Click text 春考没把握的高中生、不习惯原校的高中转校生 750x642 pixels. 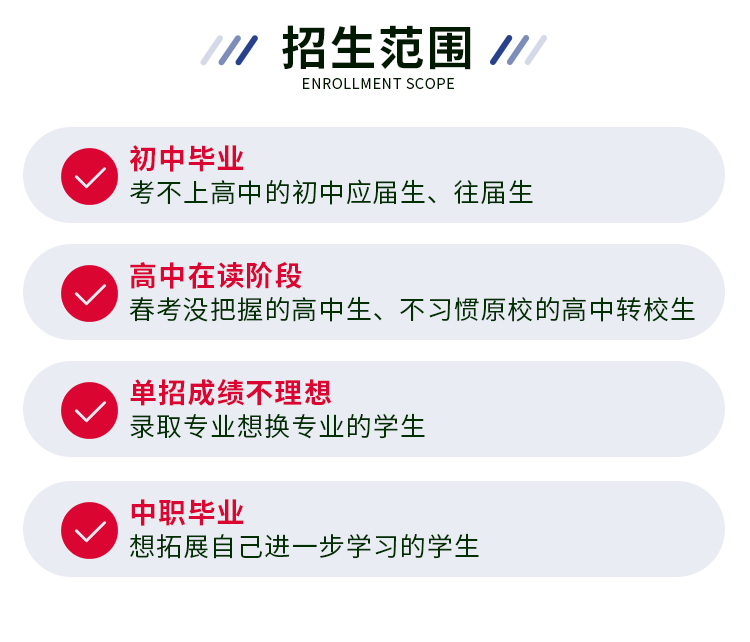coord(412,310)
